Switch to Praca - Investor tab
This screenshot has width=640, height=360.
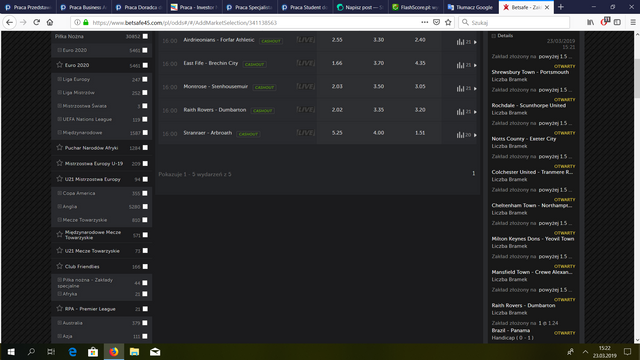point(193,7)
